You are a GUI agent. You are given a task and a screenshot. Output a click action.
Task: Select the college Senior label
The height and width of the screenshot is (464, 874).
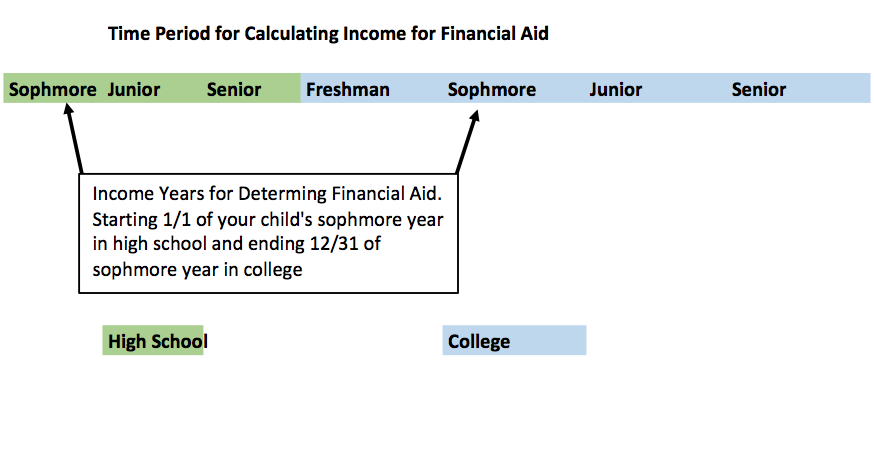759,89
